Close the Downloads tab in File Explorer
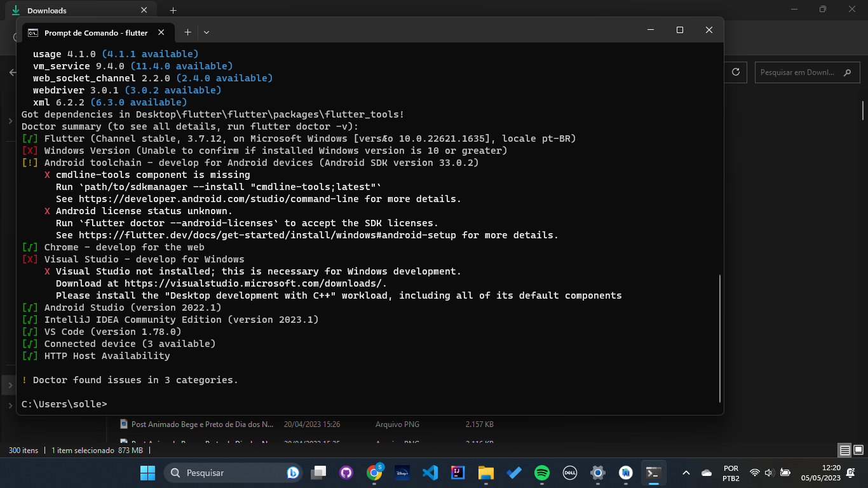The height and width of the screenshot is (488, 868). tap(144, 10)
